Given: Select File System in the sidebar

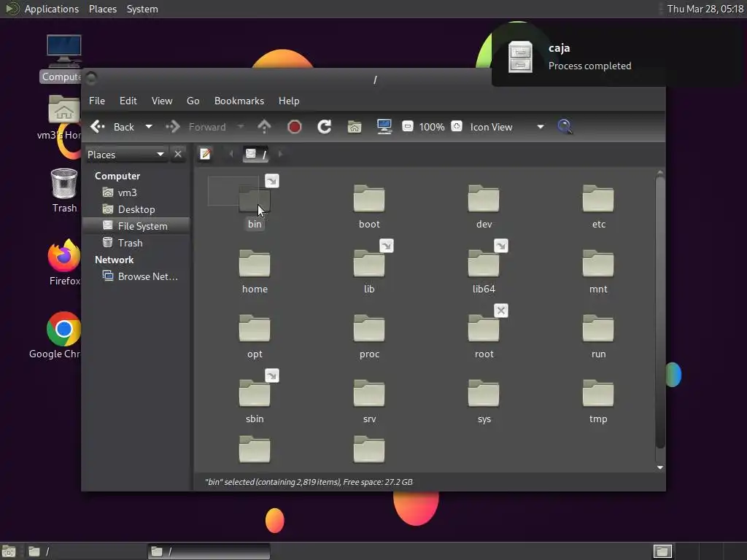Looking at the screenshot, I should coord(137,226).
